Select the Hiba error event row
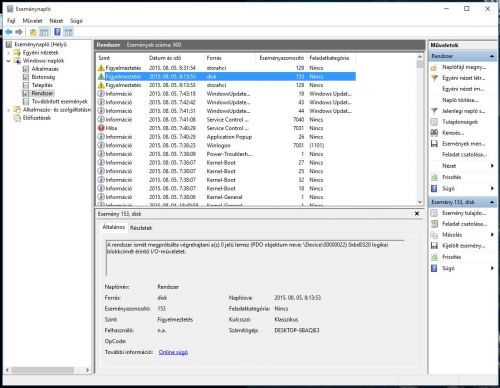This screenshot has height=388, width=500. [226, 128]
